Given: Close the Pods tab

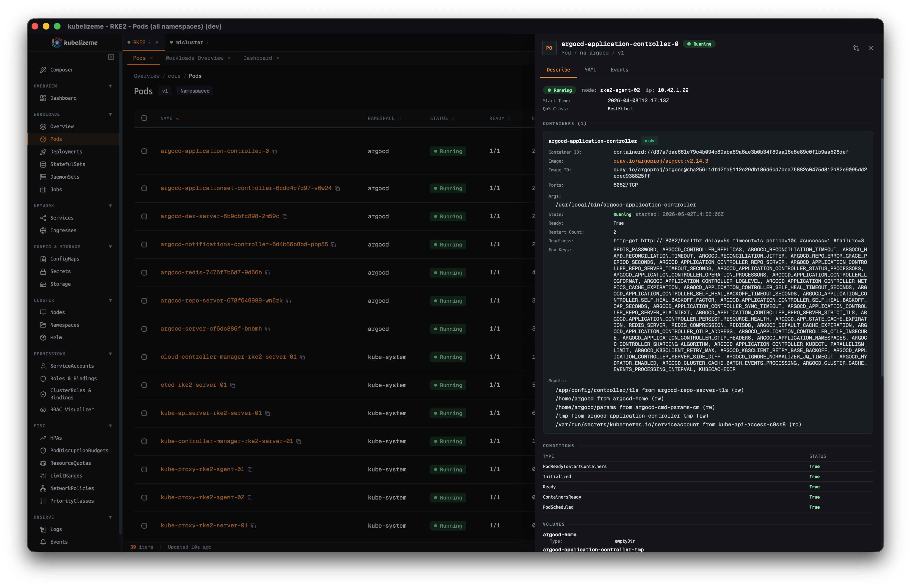Looking at the screenshot, I should point(152,58).
